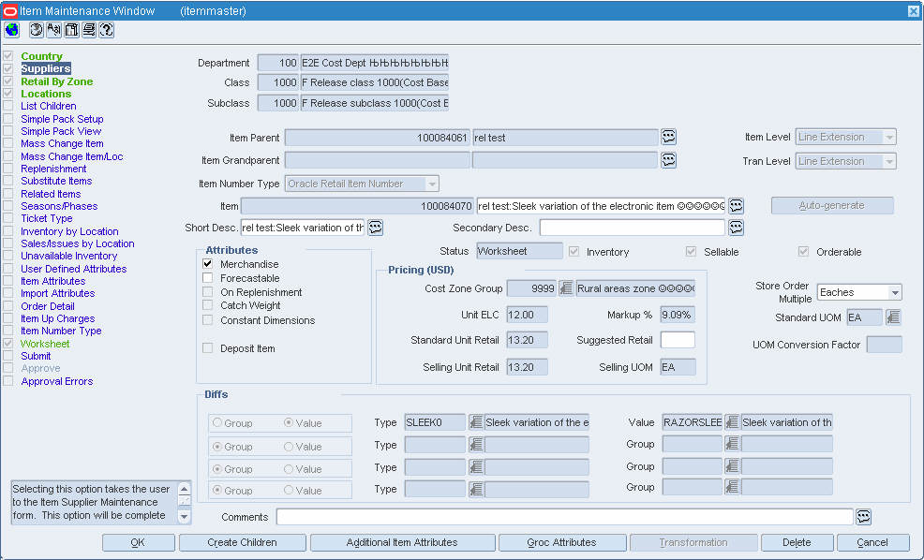Open the Standard UOM list of values icon
Image resolution: width=924 pixels, height=560 pixels.
point(893,317)
